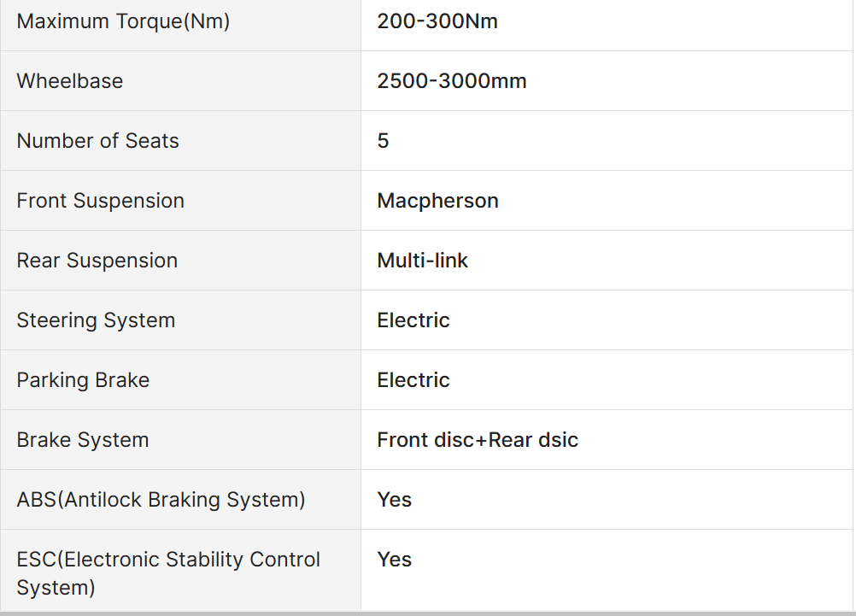The height and width of the screenshot is (616, 856).
Task: Select the Front disc+Rear dsic value
Action: [x=478, y=440]
